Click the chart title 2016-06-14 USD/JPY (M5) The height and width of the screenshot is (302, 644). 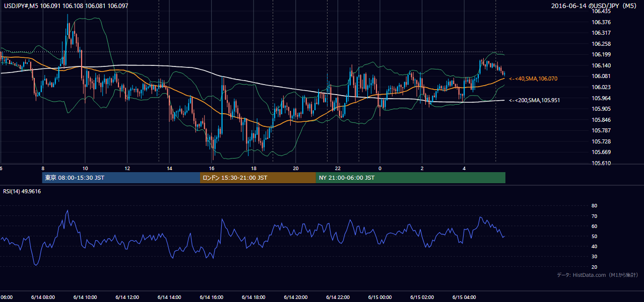point(595,6)
